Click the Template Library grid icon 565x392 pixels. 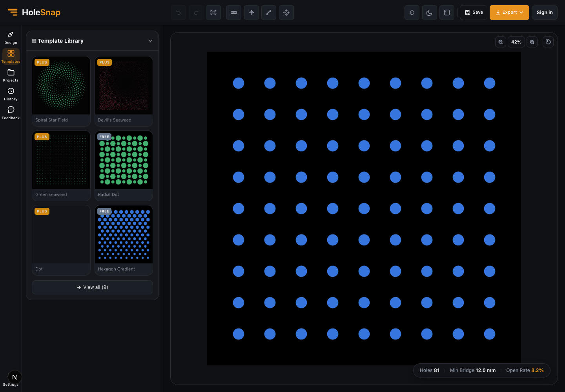[x=34, y=41]
